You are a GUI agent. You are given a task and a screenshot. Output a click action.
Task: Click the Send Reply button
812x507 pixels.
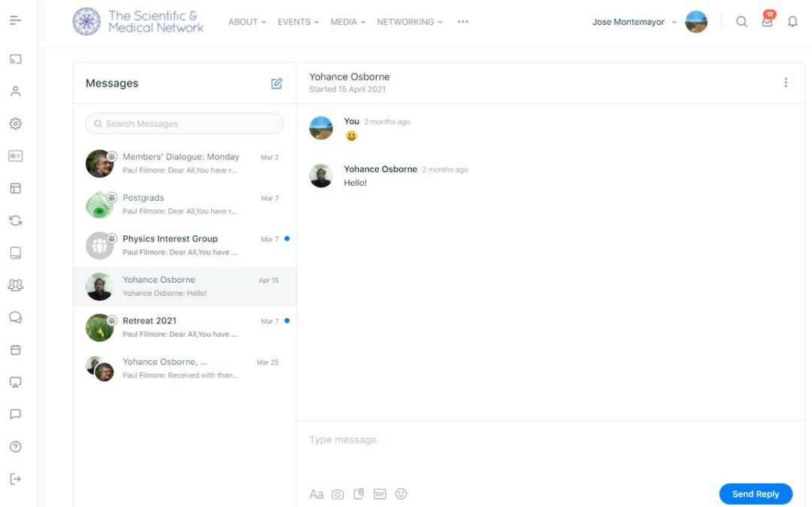tap(756, 493)
